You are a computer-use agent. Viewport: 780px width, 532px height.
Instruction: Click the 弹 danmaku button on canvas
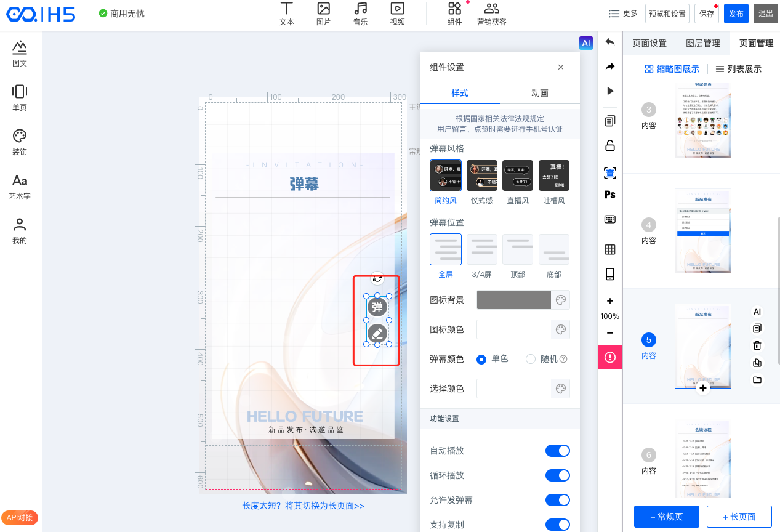377,307
